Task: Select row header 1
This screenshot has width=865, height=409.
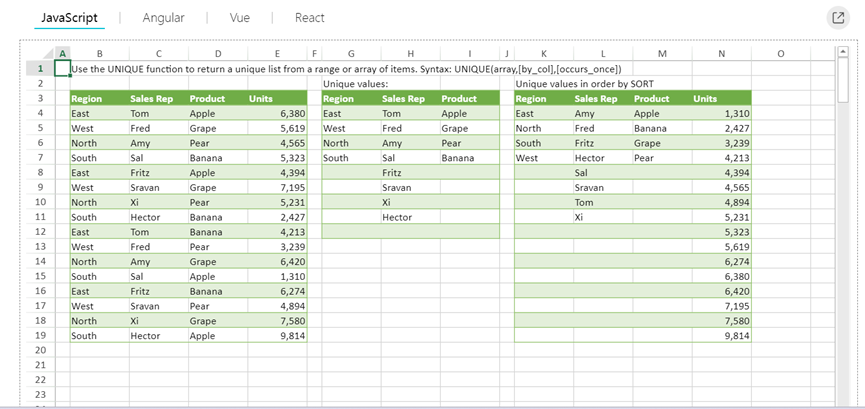Action: (41, 69)
